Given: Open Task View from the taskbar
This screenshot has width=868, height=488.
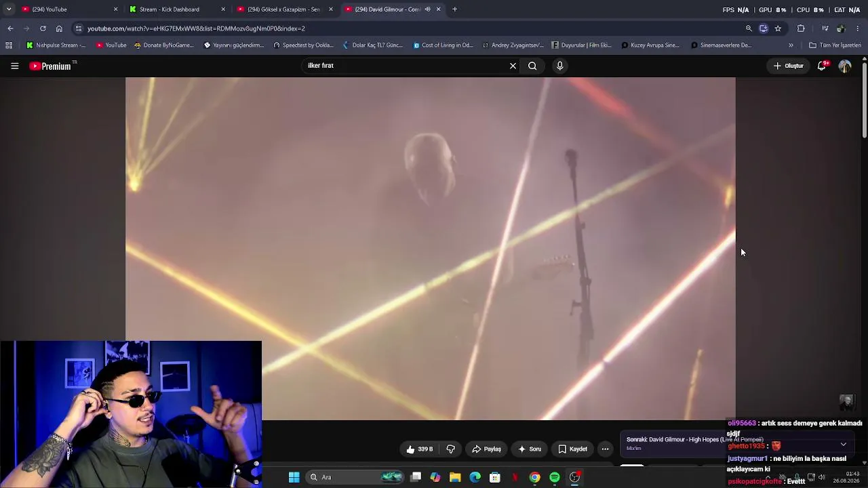Looking at the screenshot, I should click(416, 477).
